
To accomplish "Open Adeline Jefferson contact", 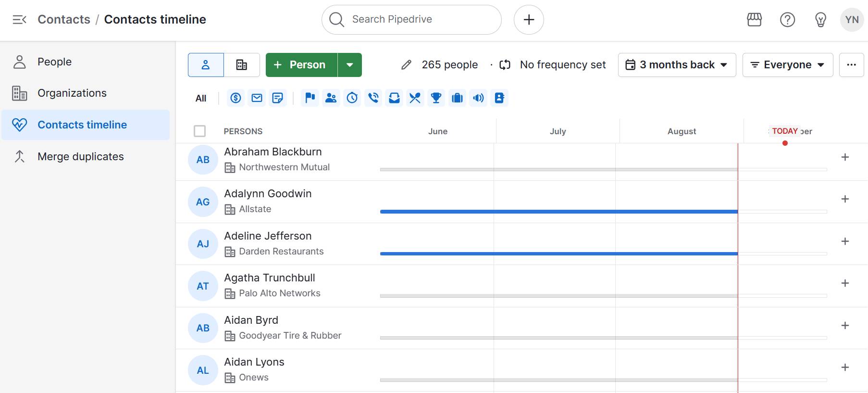I will point(268,236).
